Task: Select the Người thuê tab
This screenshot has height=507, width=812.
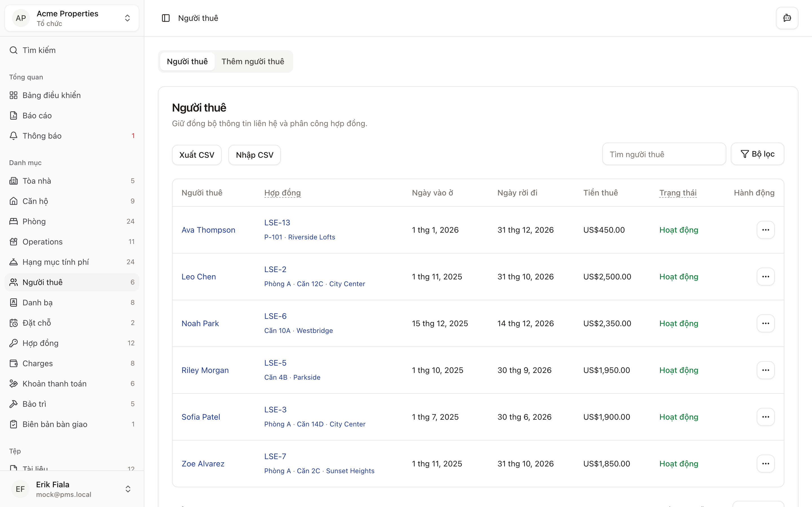Action: 187,61
